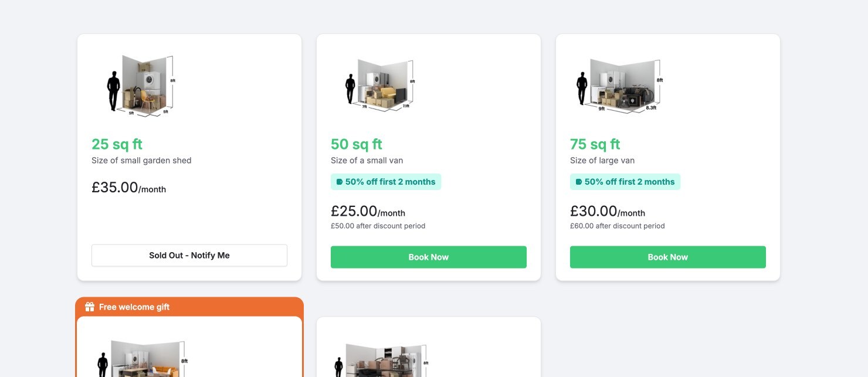The width and height of the screenshot is (868, 377).
Task: Book the 75 sq ft storage unit
Action: [667, 257]
